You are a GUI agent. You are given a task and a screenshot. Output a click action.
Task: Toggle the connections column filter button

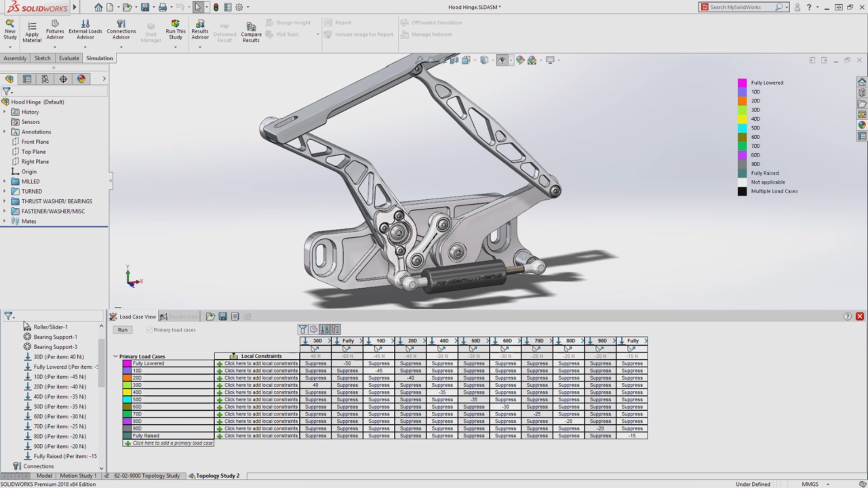click(335, 329)
